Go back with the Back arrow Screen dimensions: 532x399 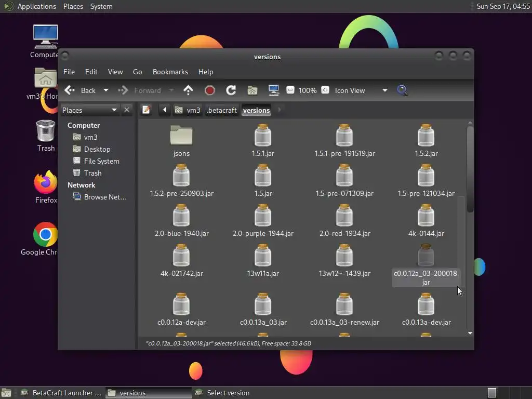click(80, 90)
